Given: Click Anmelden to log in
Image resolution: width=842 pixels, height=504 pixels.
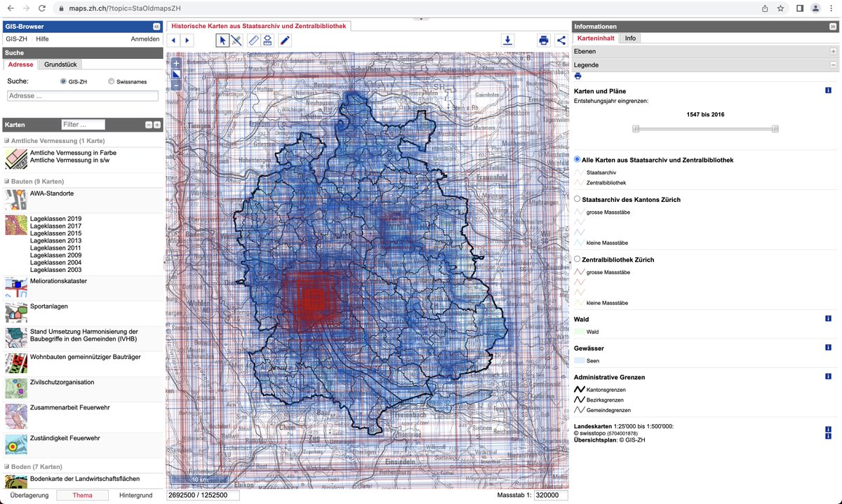Looking at the screenshot, I should coord(145,39).
